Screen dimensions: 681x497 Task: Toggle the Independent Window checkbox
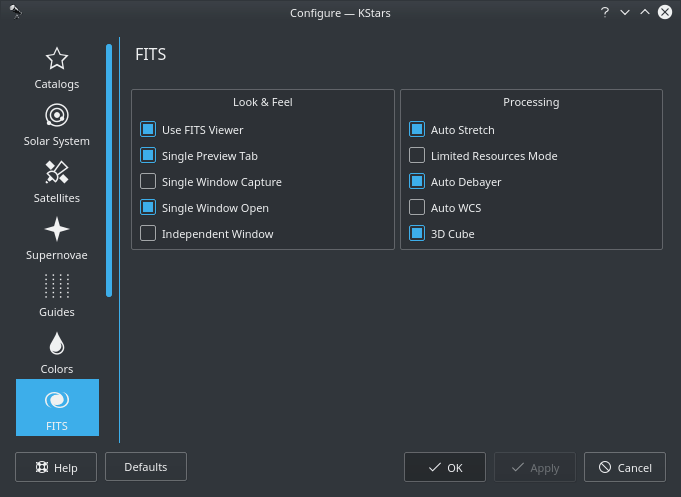(x=148, y=234)
